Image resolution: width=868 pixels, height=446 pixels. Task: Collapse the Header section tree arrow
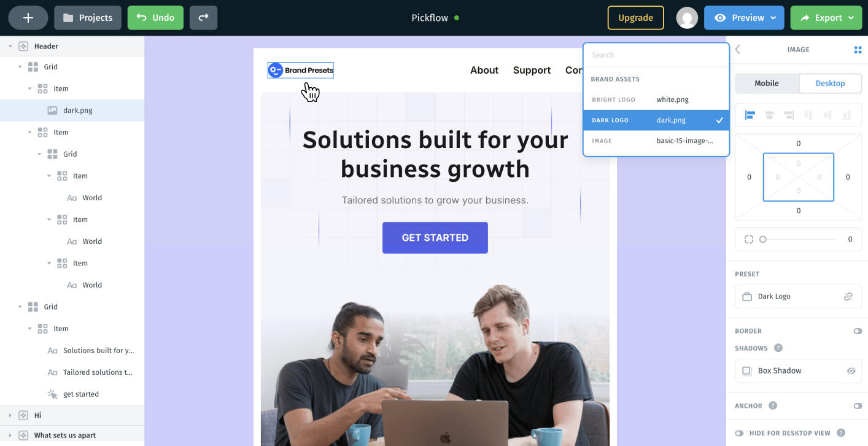click(10, 46)
